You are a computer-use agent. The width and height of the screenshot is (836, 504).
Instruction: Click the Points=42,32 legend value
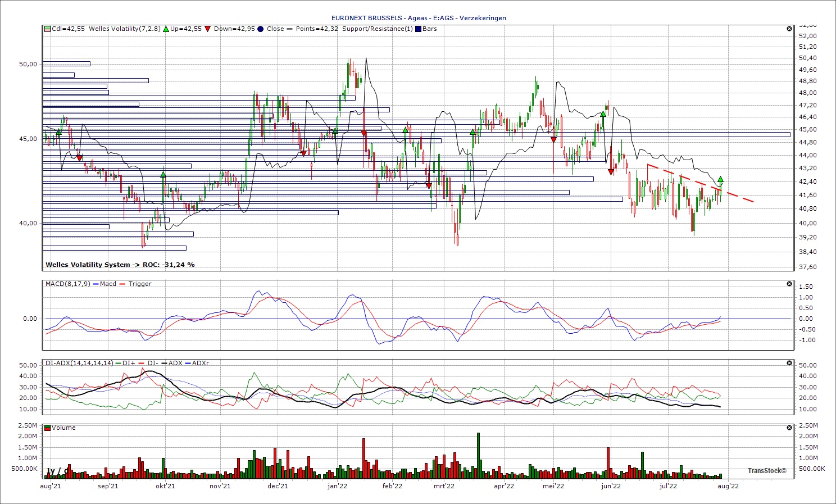(x=317, y=29)
